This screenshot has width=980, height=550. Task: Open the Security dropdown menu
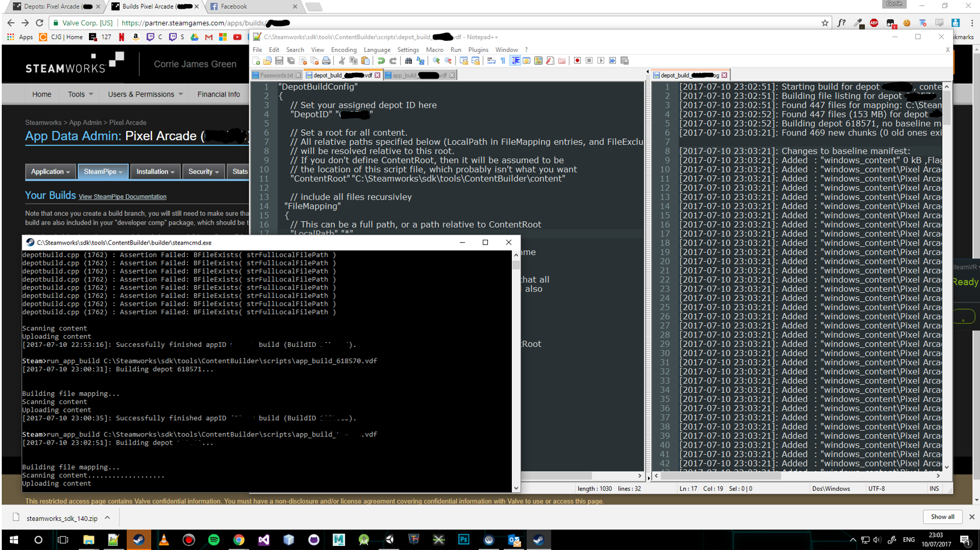pos(204,172)
